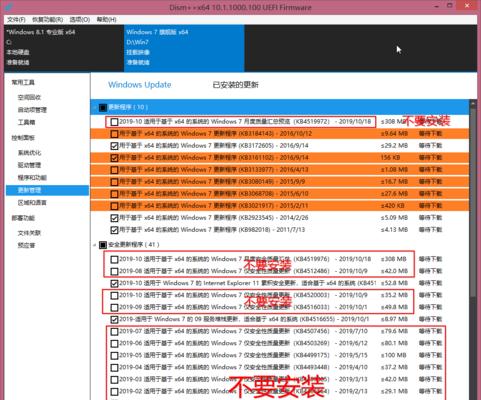Click the 156 KB size of KB3161102
The width and height of the screenshot is (481, 400).
390,158
